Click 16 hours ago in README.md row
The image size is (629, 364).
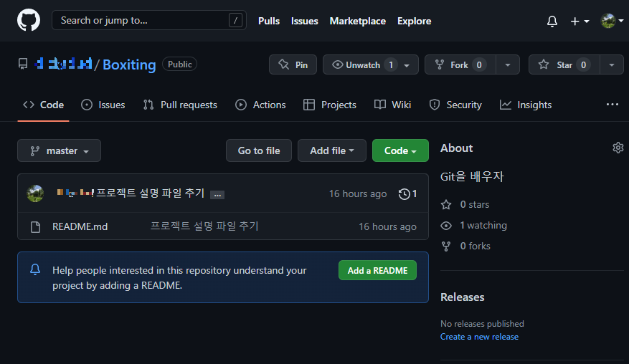pyautogui.click(x=387, y=226)
